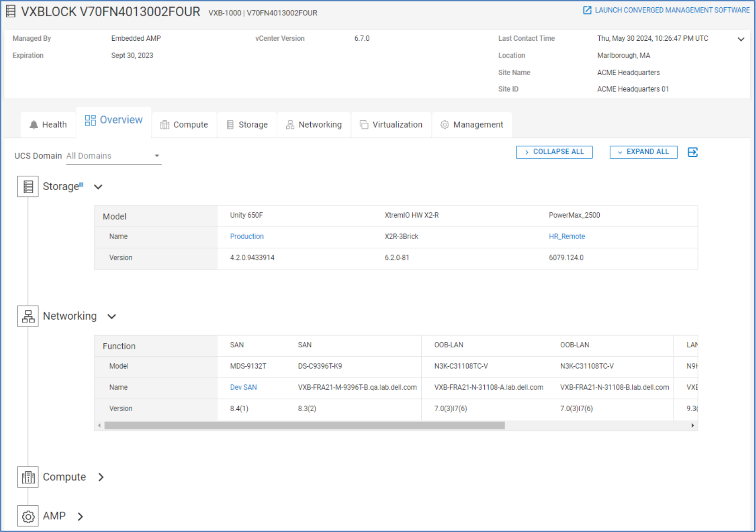Click version 4.2.0.9433914 cell

click(x=252, y=258)
